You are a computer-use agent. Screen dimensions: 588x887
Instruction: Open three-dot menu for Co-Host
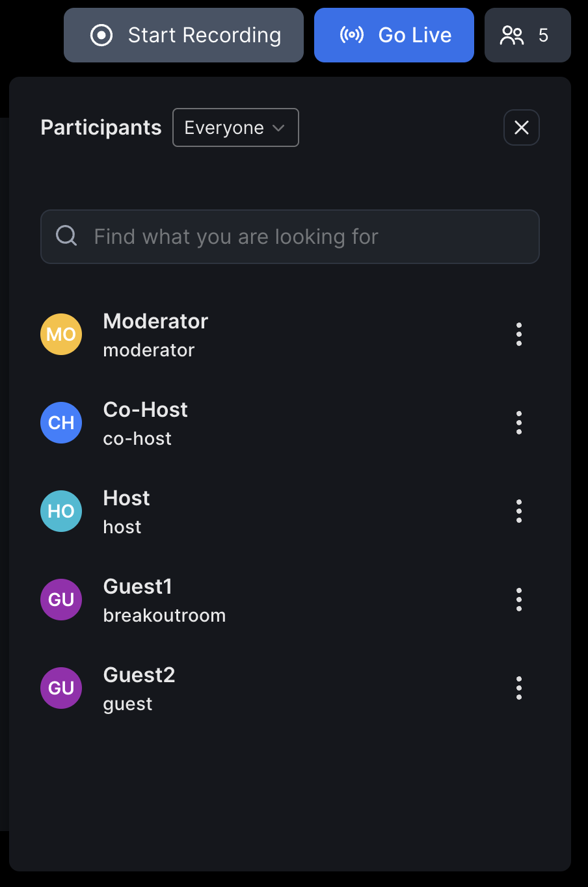518,423
